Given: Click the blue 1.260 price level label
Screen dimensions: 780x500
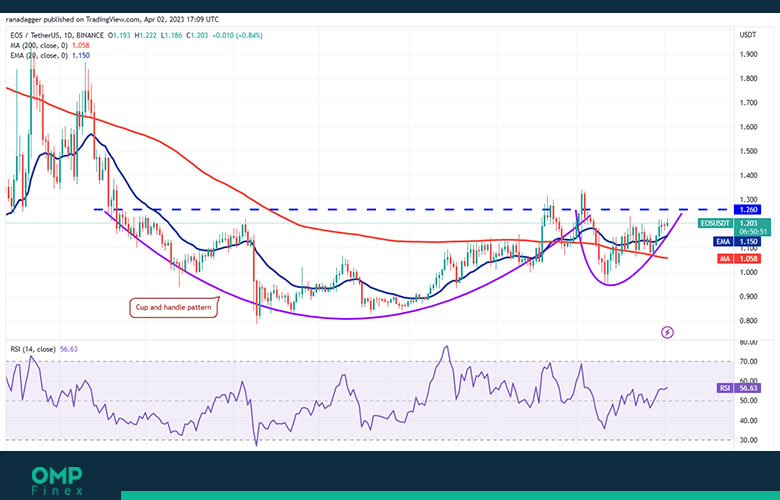Looking at the screenshot, I should click(747, 210).
